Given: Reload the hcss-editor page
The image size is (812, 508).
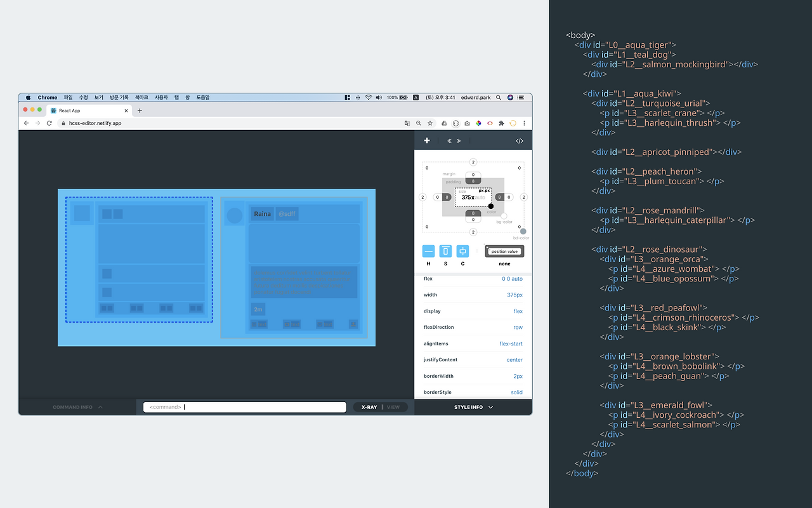Looking at the screenshot, I should tap(49, 123).
